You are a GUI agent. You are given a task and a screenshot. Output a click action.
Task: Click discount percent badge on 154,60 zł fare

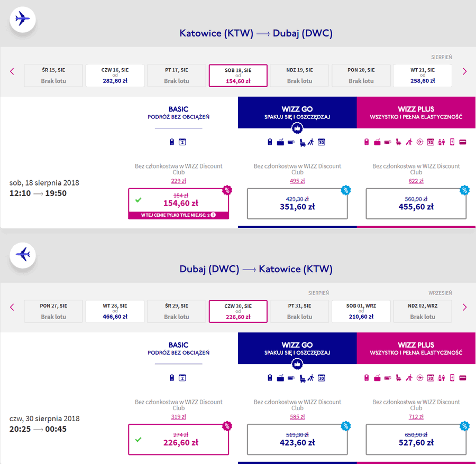click(x=227, y=190)
